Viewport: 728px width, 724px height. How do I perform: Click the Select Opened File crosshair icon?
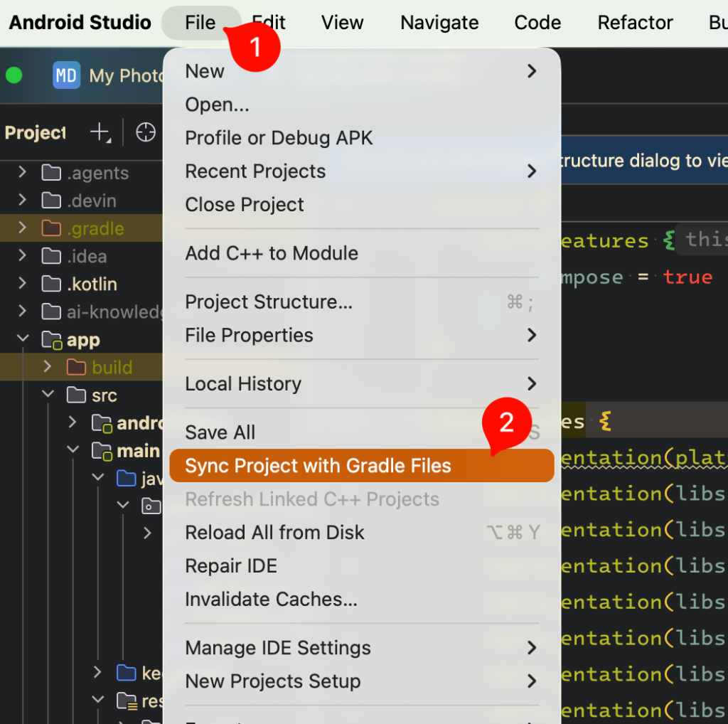(x=145, y=132)
